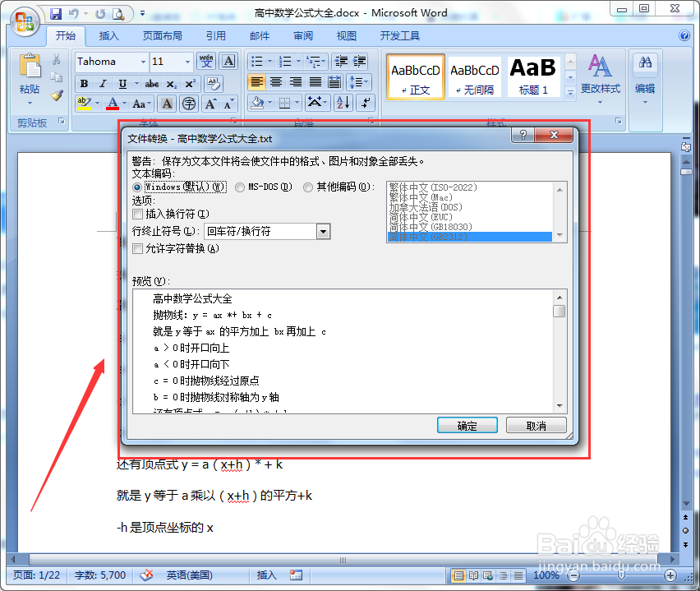
Task: Switch to web layout view in status bar
Action: point(488,575)
